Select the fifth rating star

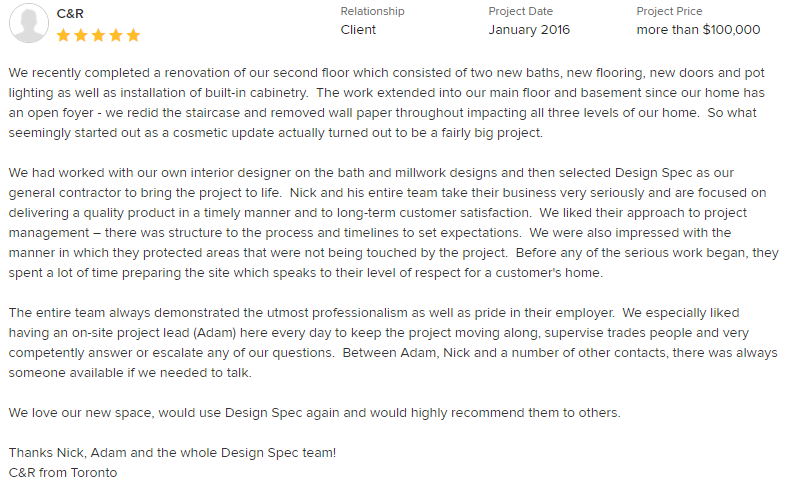tap(132, 36)
